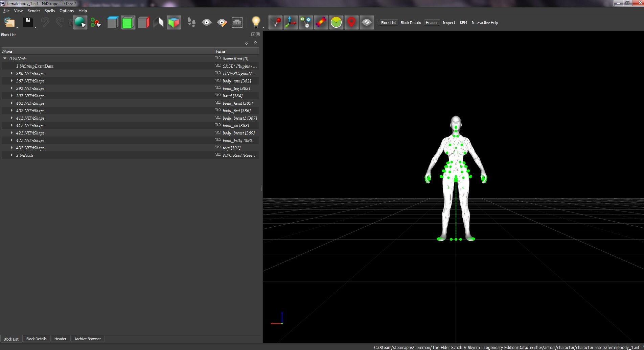Toggle show axes arrows icon
The image size is (644, 350).
coord(291,23)
